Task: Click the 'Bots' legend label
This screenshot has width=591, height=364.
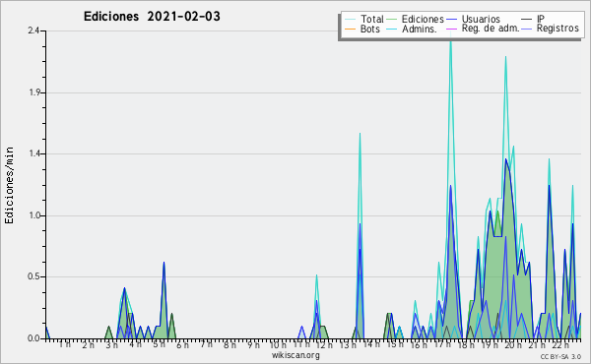Action: (369, 29)
